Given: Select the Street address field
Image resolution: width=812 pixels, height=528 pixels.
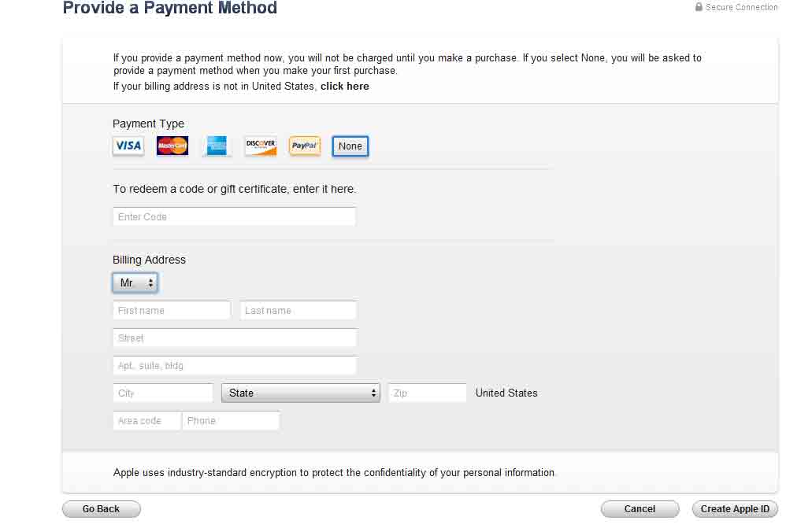Looking at the screenshot, I should [235, 338].
